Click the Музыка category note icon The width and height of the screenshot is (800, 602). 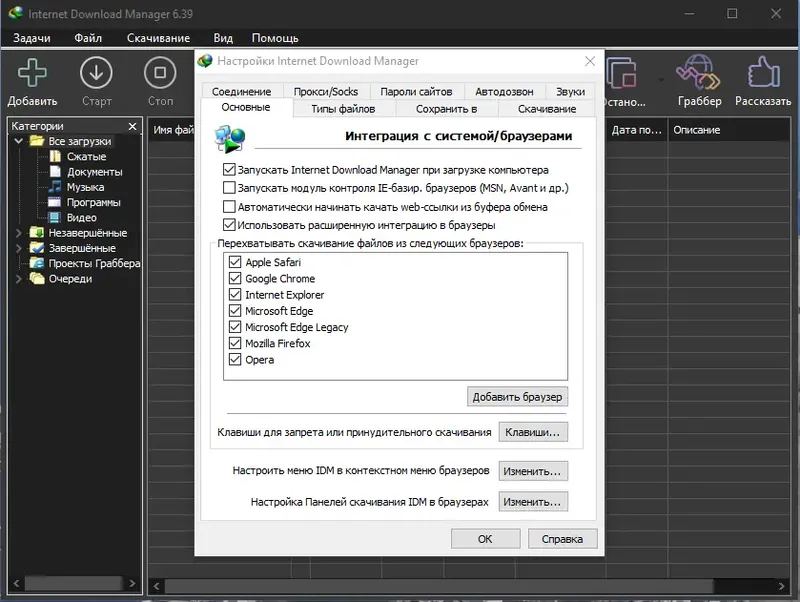point(55,187)
